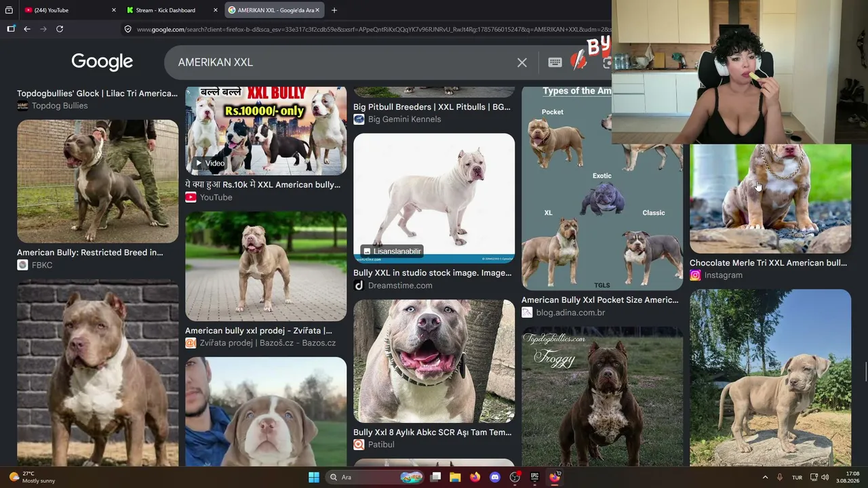Viewport: 868px width, 488px height.
Task: Open 'American Bully Xxl Pocket Size' title
Action: (x=600, y=300)
